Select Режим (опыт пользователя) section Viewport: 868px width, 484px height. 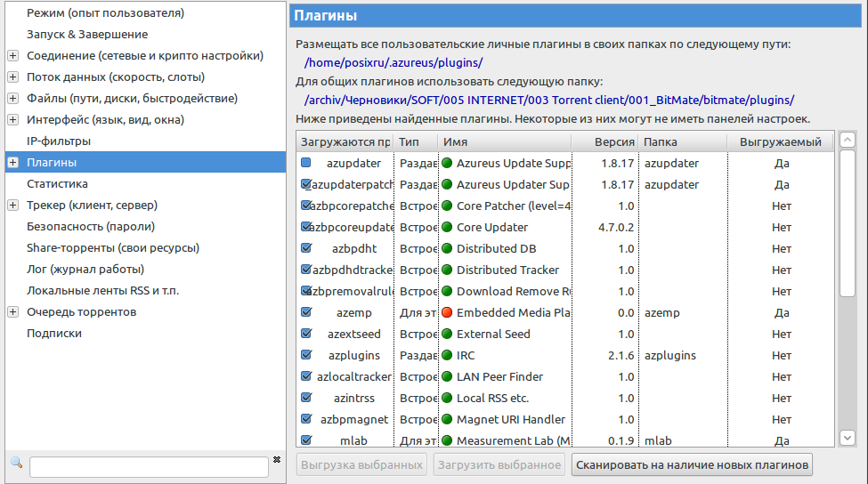[x=105, y=12]
